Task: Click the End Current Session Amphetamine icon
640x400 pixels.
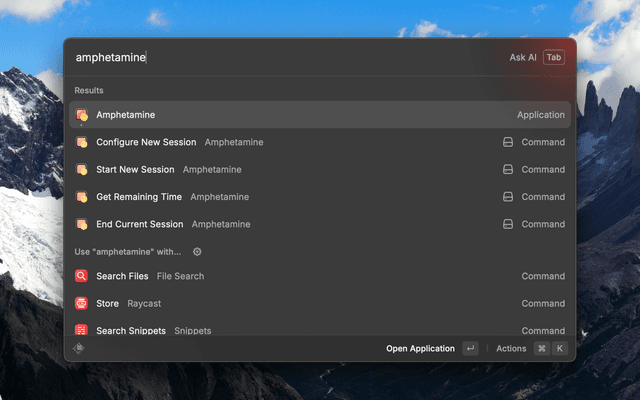Action: click(x=82, y=224)
